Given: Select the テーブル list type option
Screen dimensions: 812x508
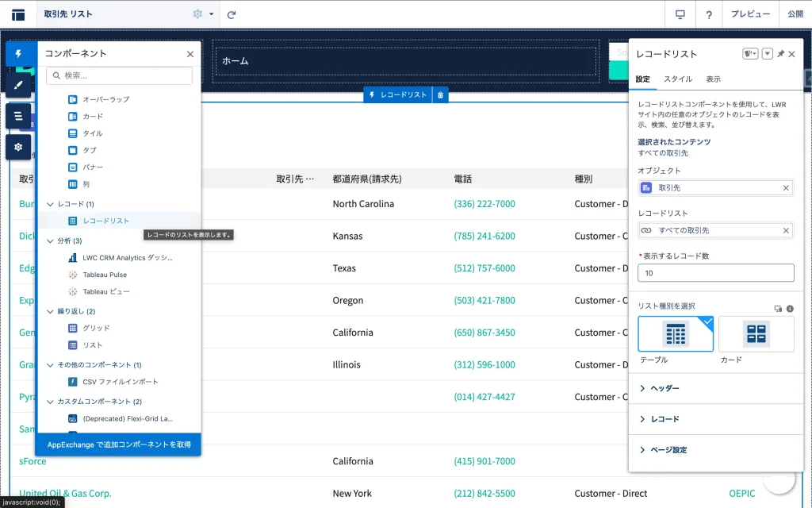Looking at the screenshot, I should (x=676, y=334).
